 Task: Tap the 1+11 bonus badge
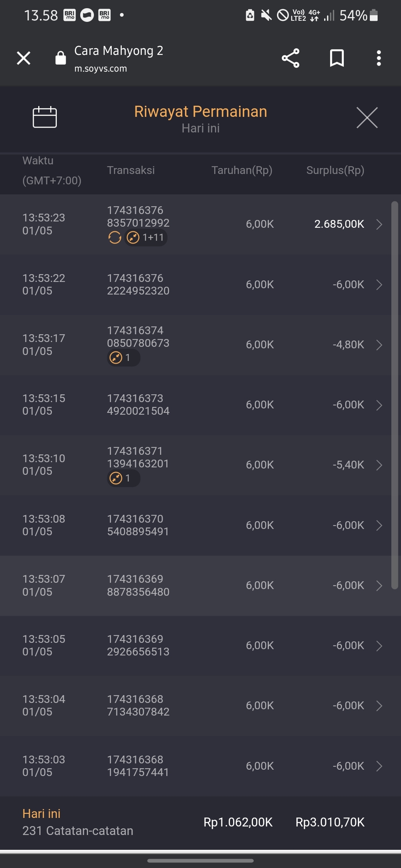point(146,237)
